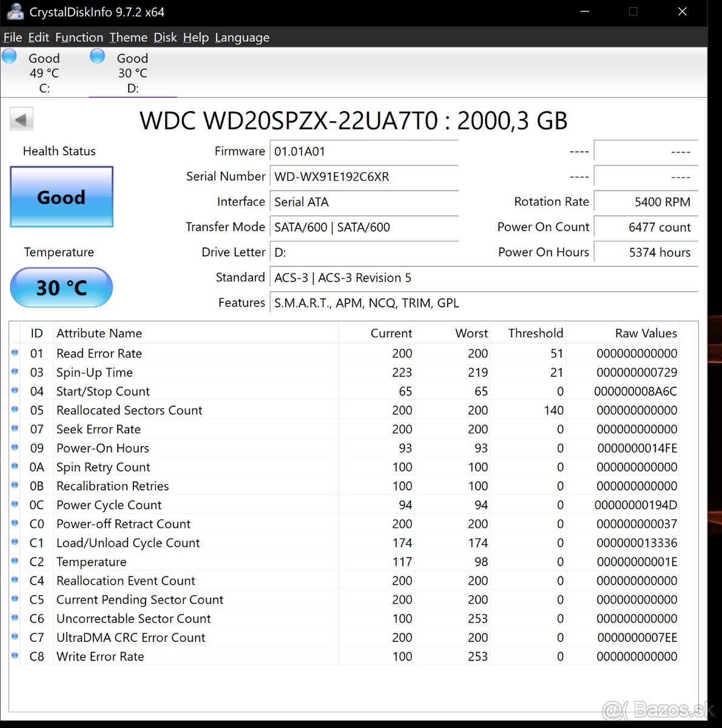Switch to the C: Good 49 °C drive tab
The height and width of the screenshot is (728, 722).
click(44, 73)
